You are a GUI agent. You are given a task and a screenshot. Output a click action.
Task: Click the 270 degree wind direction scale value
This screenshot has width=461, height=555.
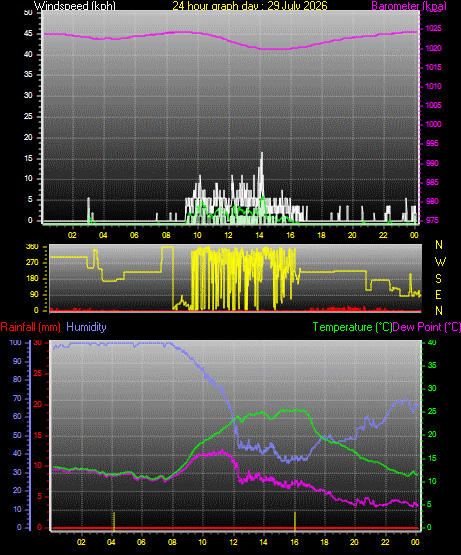pos(32,263)
